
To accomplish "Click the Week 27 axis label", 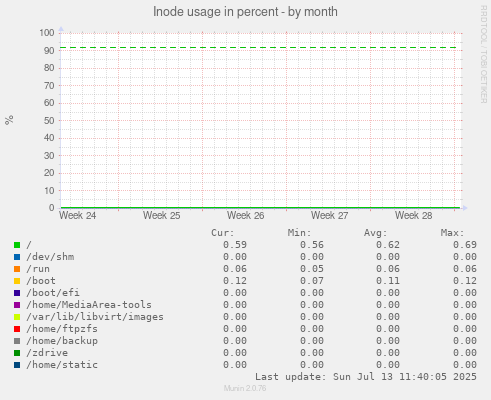I will pos(330,216).
